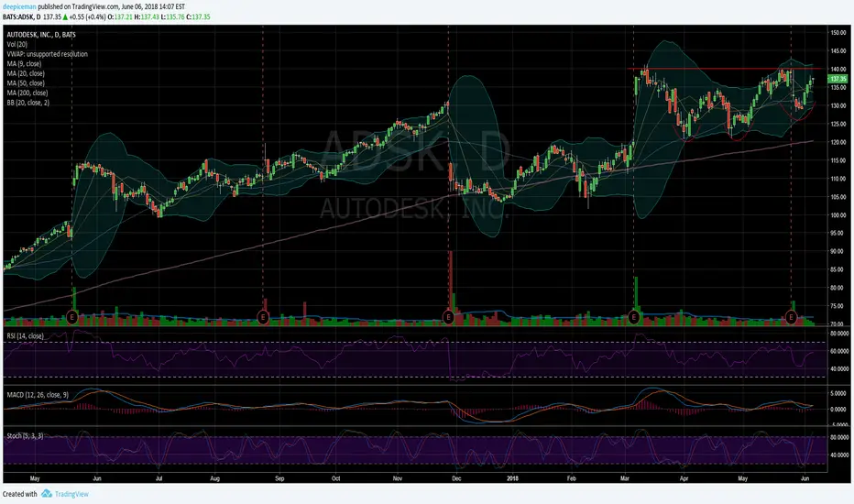
Task: Click the 150.00 price axis label
Action: click(838, 33)
